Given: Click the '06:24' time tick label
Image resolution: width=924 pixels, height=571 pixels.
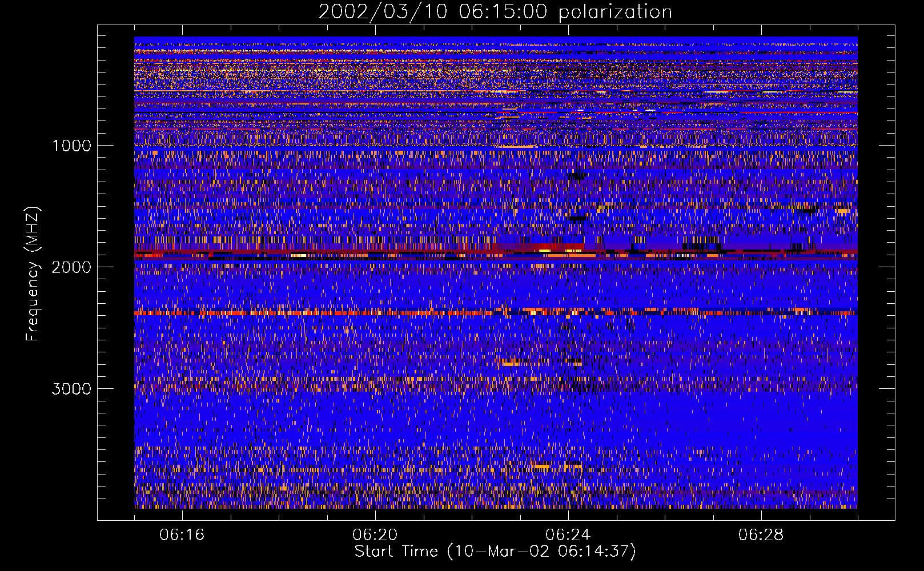Looking at the screenshot, I should (568, 535).
